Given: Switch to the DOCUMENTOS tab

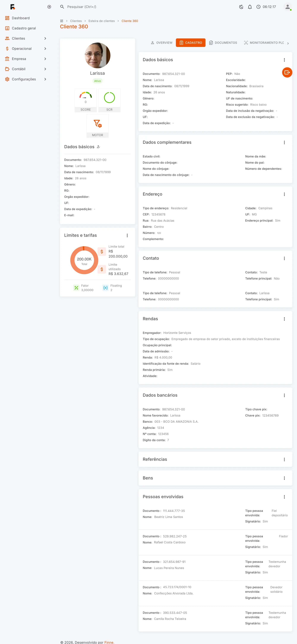Looking at the screenshot, I should coord(223,43).
